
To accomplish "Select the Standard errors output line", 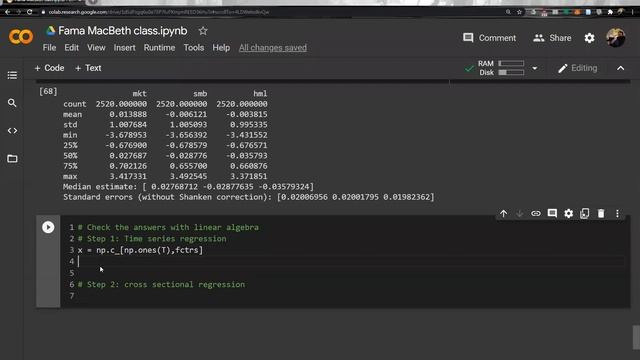I will pyautogui.click(x=249, y=197).
